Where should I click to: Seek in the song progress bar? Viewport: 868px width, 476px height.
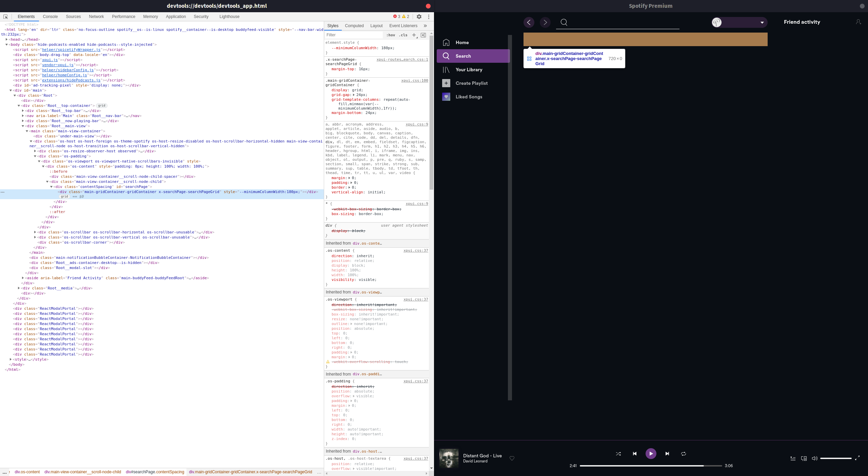coord(651,466)
